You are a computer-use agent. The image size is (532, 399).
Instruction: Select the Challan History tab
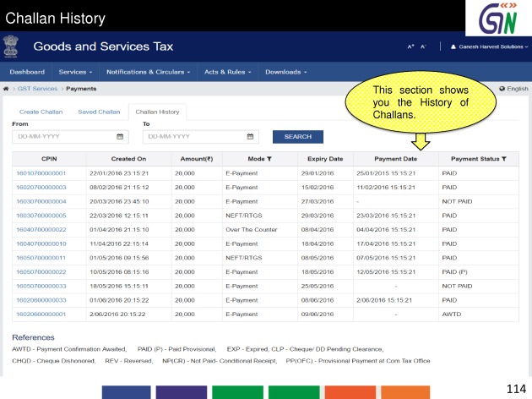pyautogui.click(x=157, y=112)
